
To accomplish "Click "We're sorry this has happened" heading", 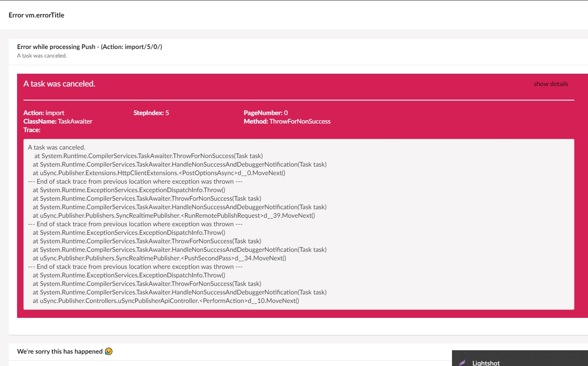I will [60, 352].
